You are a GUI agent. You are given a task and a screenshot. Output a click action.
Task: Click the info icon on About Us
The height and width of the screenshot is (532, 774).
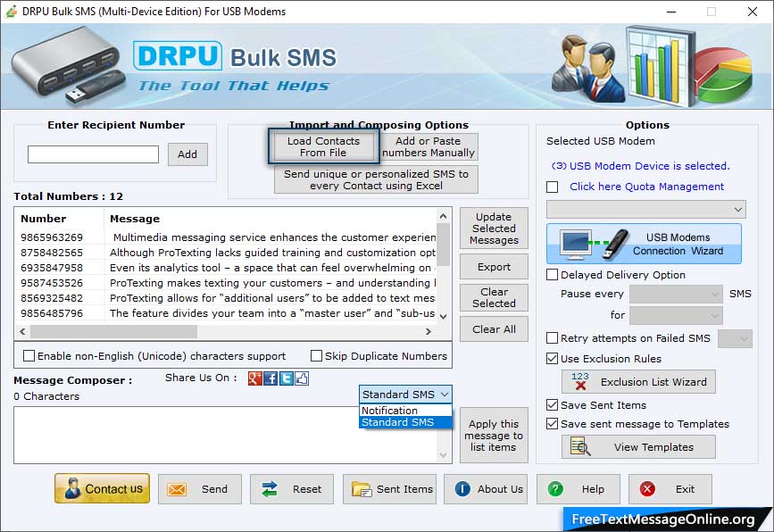462,489
